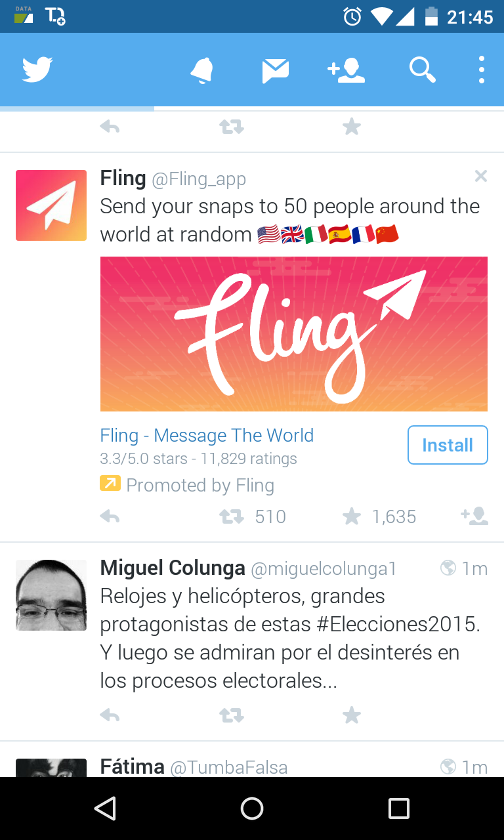Favorite Miguel Colunga's tweet
Image resolution: width=504 pixels, height=840 pixels.
click(x=352, y=715)
